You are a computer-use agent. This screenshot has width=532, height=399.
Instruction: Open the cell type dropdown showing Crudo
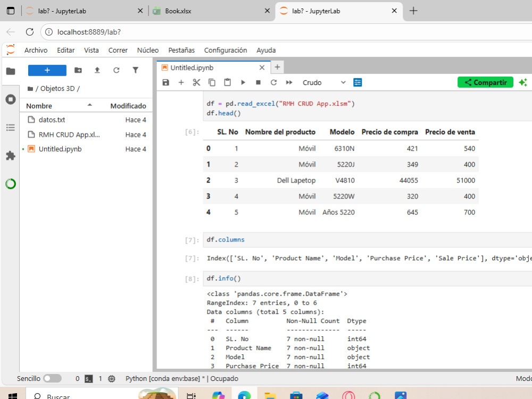323,83
